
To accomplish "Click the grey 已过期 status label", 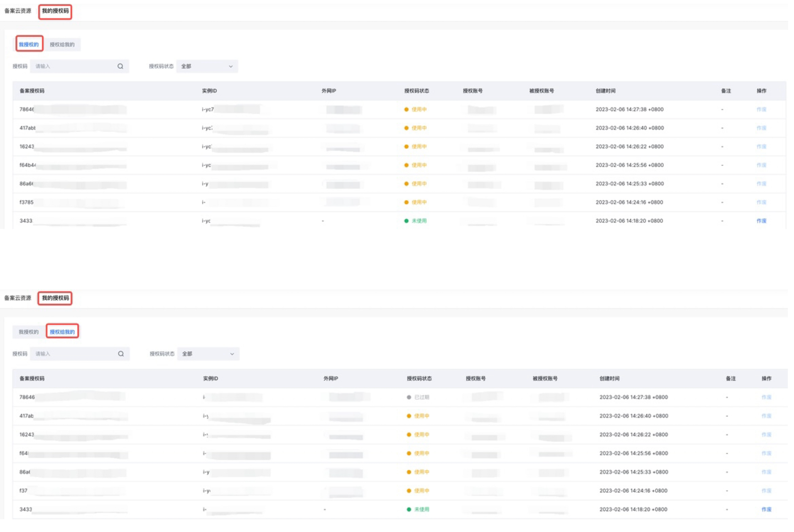I will click(x=422, y=397).
